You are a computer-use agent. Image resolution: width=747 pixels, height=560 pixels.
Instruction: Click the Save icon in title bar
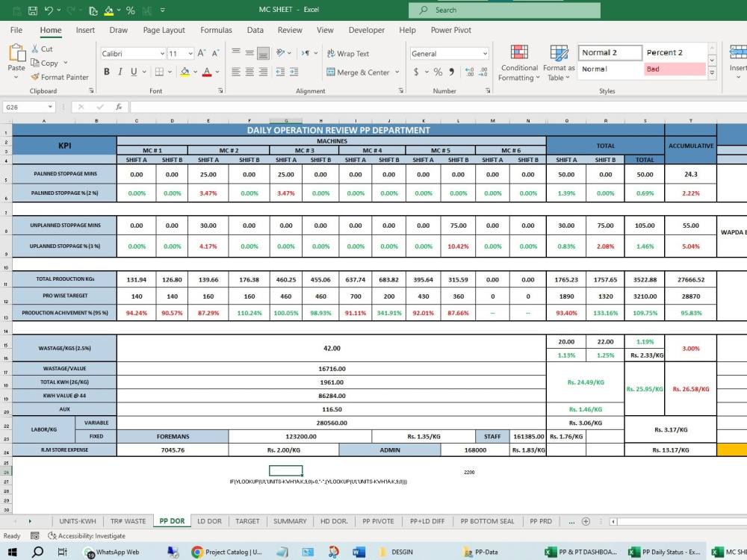pos(32,10)
